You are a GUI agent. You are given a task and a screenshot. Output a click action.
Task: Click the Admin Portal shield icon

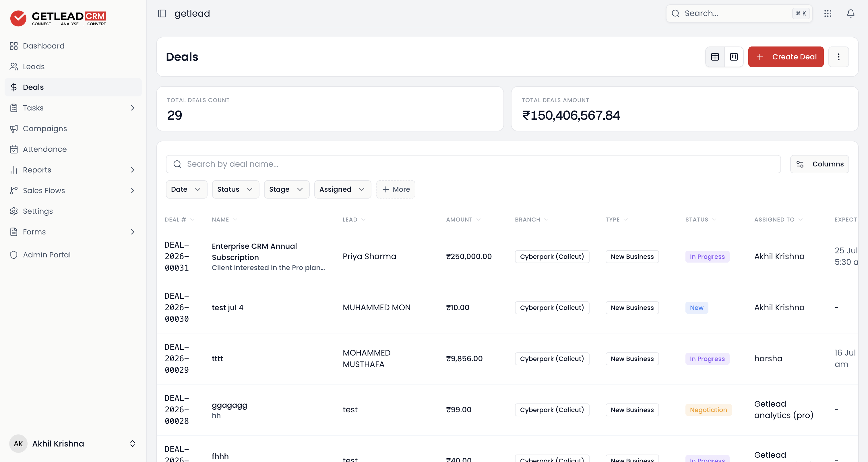coord(14,255)
